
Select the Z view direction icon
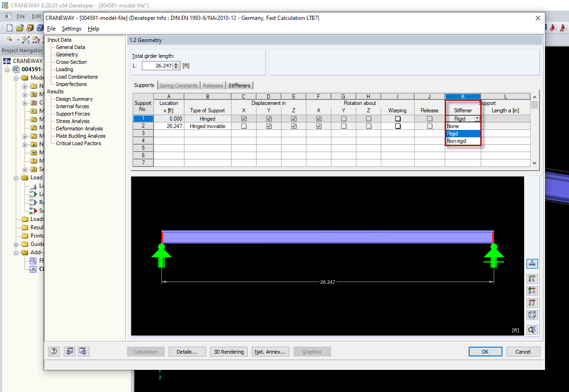532,303
